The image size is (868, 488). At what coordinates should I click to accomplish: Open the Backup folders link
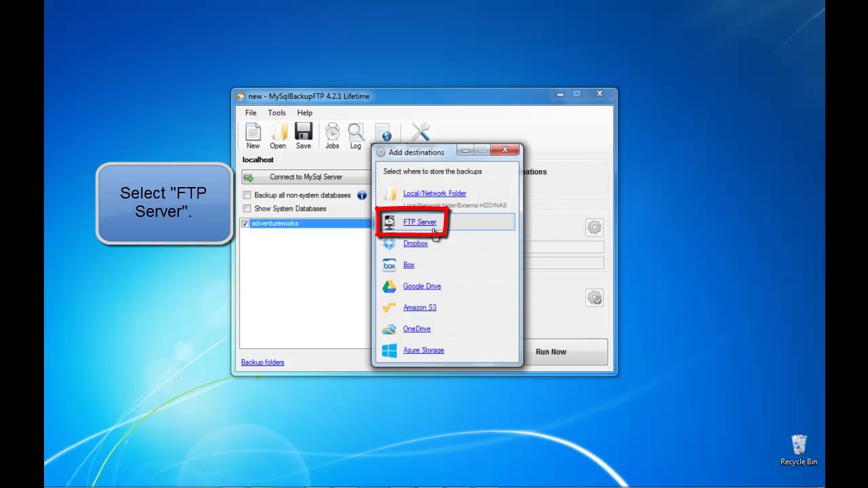[x=262, y=363]
